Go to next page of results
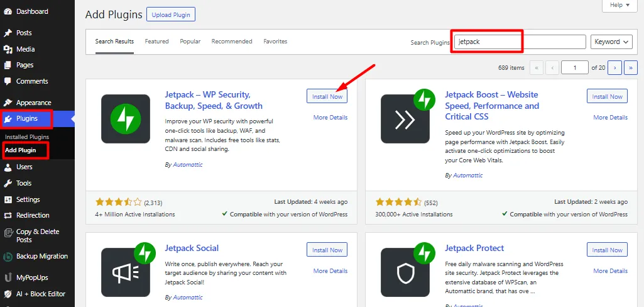 614,67
